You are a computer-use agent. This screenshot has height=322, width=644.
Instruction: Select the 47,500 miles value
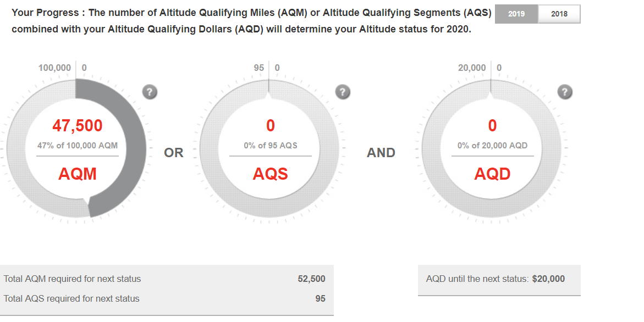pyautogui.click(x=77, y=125)
